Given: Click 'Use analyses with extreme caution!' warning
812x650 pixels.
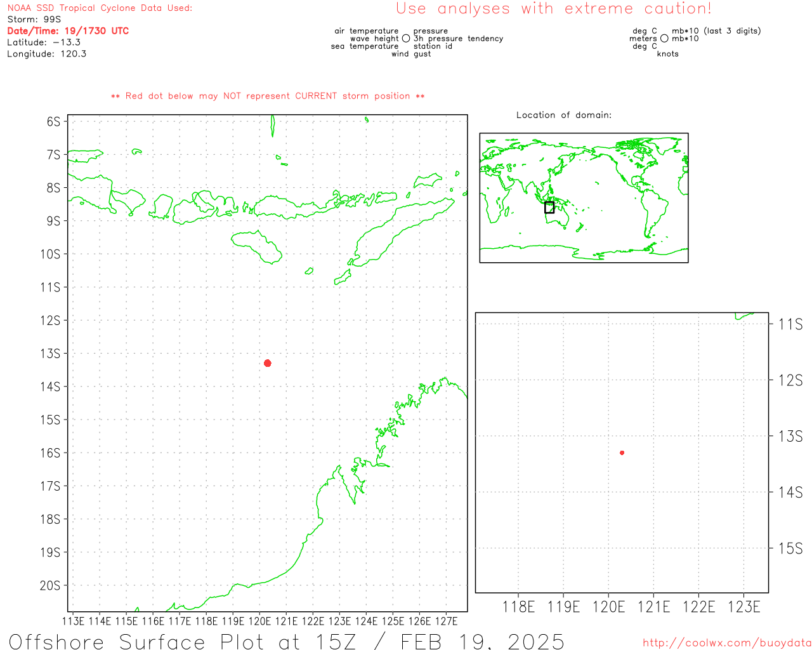Looking at the screenshot, I should (554, 8).
